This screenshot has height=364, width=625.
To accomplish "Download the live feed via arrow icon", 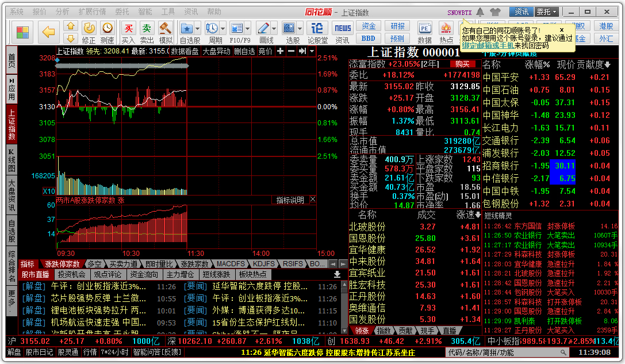I will pyautogui.click(x=337, y=274).
